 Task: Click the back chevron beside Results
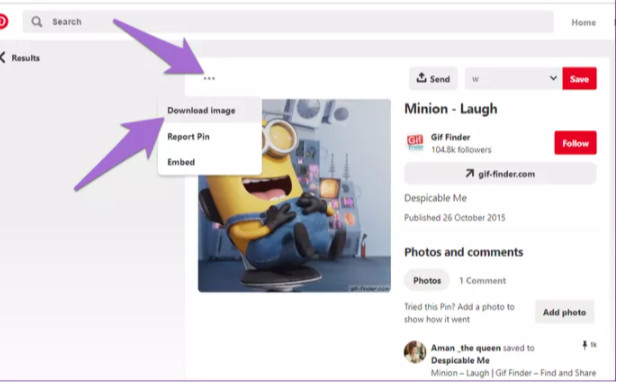2,58
